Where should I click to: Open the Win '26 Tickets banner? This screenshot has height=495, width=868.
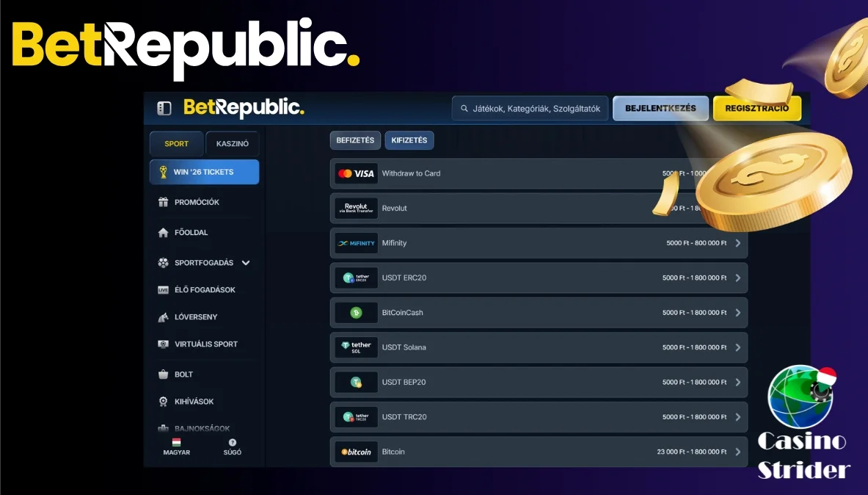tap(204, 172)
